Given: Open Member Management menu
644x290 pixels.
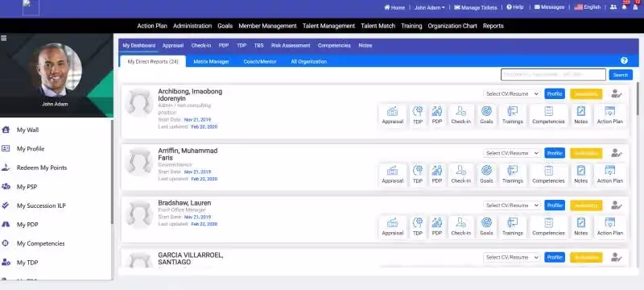Looking at the screenshot, I should click(267, 26).
